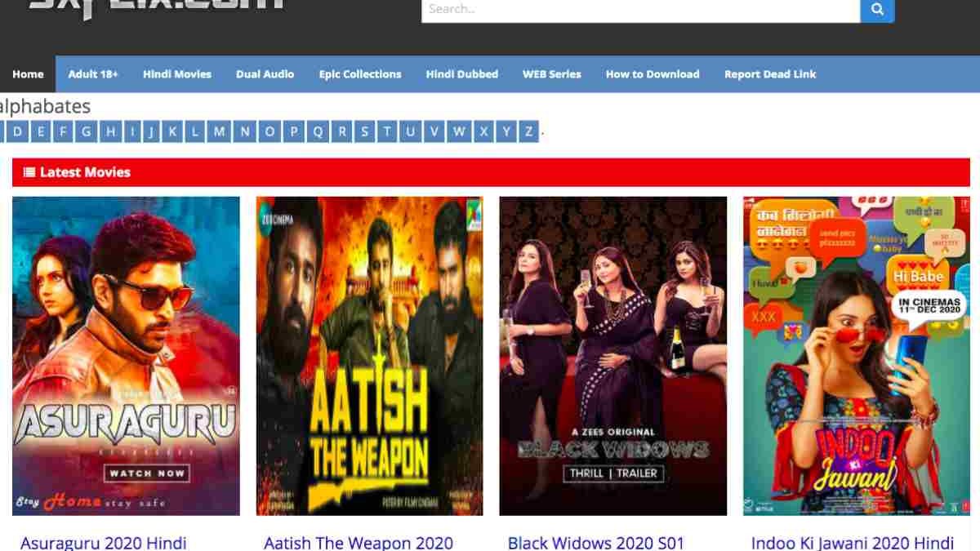Click Report Dead Link in navbar
The image size is (980, 551).
(x=770, y=74)
